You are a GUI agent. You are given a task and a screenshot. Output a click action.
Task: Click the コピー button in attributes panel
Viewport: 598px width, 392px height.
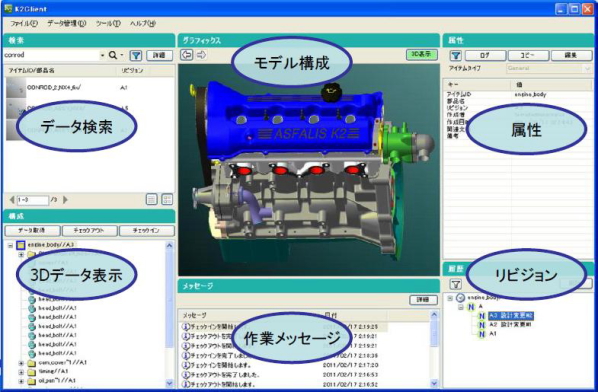tap(529, 56)
